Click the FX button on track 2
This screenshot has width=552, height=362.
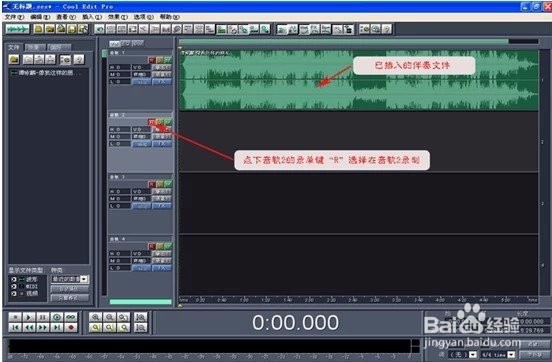click(162, 144)
